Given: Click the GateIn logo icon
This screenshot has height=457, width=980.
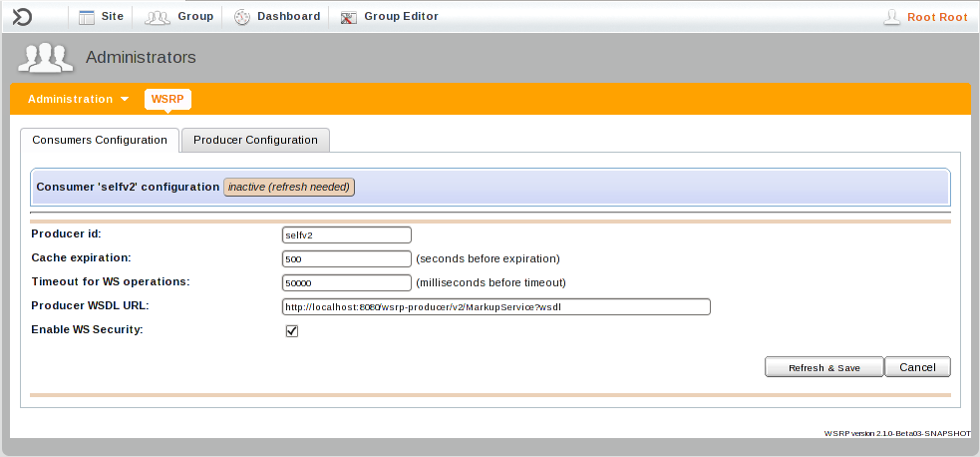Looking at the screenshot, I should pyautogui.click(x=22, y=16).
